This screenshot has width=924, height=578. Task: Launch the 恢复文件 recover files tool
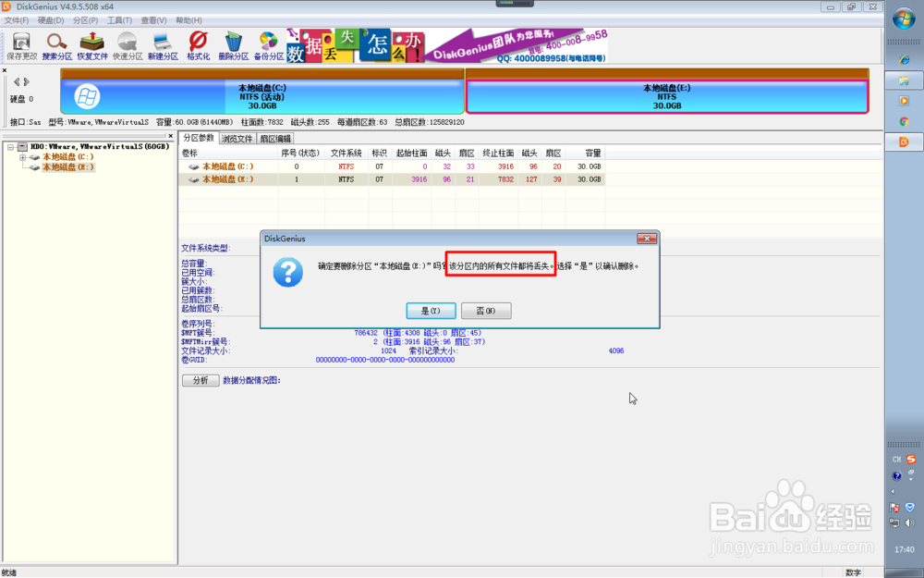(x=92, y=46)
